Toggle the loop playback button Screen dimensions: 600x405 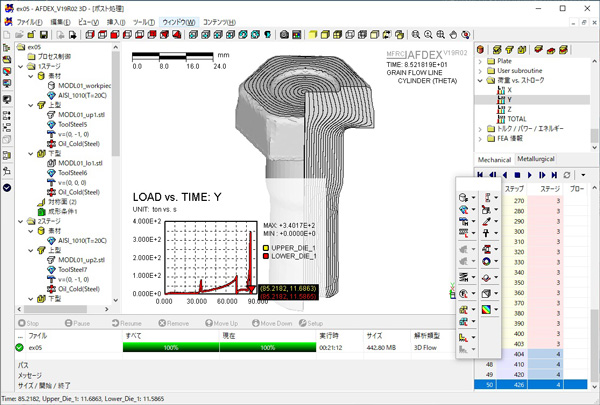click(567, 175)
